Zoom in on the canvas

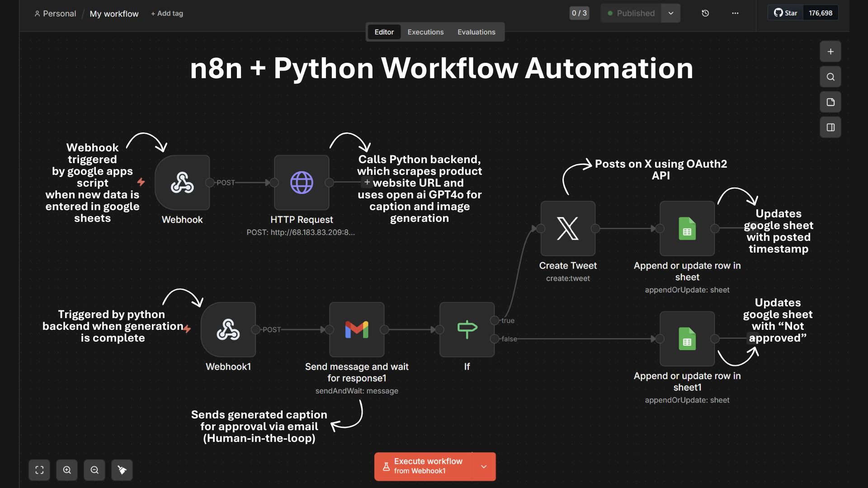(x=67, y=470)
